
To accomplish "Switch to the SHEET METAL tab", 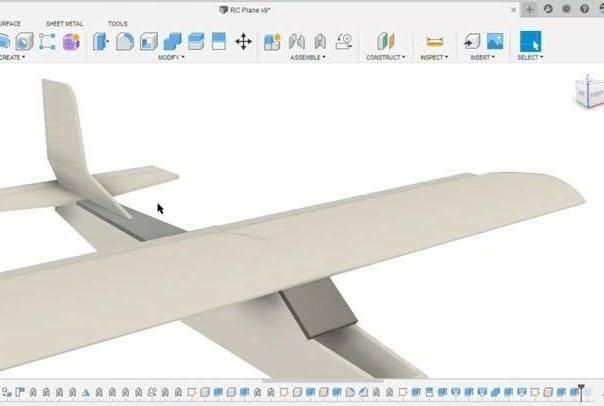I will (64, 24).
